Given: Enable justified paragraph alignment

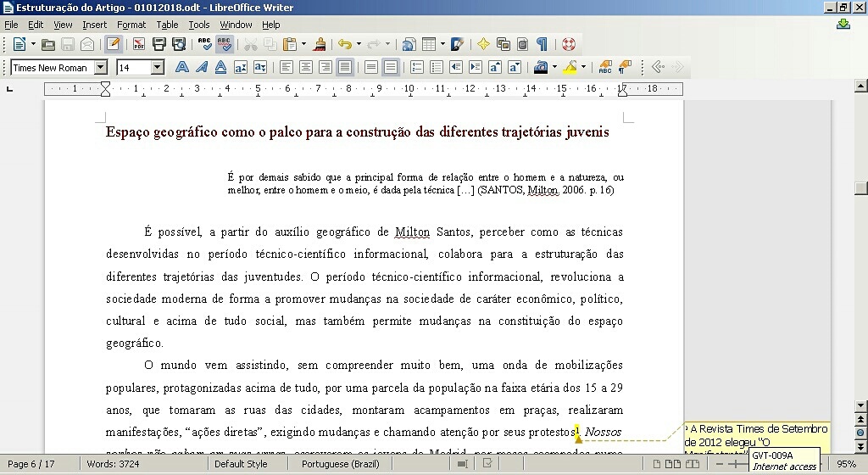Looking at the screenshot, I should (344, 67).
